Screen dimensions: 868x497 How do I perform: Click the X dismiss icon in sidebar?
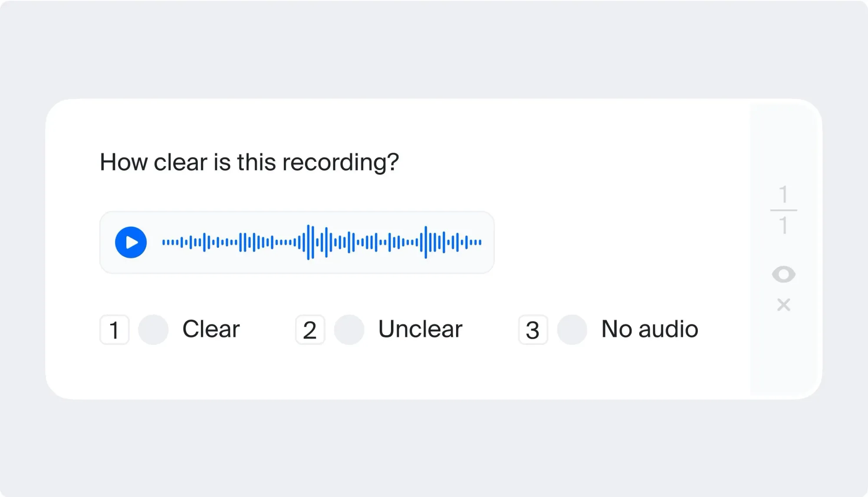(x=785, y=306)
